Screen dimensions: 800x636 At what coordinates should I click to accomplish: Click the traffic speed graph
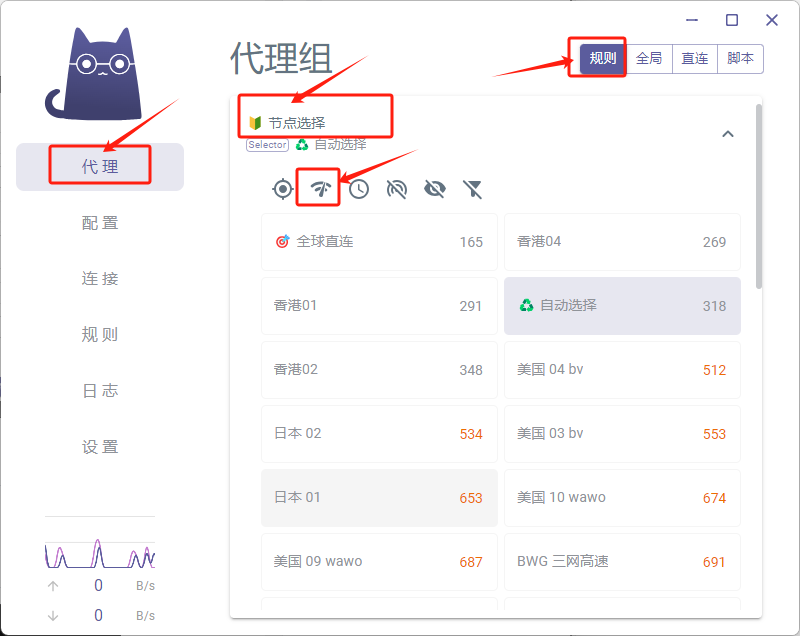(x=100, y=554)
